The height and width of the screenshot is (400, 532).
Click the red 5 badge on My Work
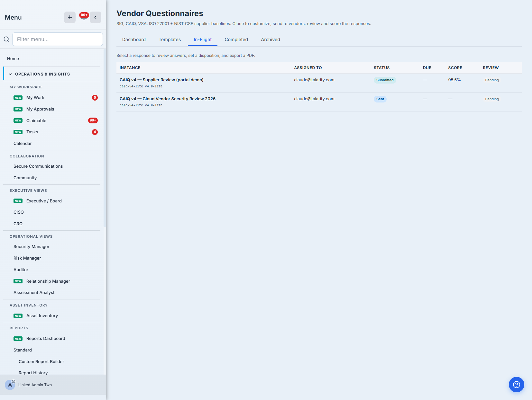coord(95,98)
